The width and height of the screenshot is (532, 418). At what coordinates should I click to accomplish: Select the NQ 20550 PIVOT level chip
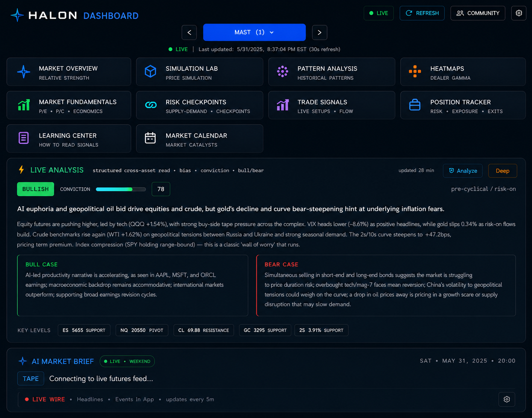(142, 330)
